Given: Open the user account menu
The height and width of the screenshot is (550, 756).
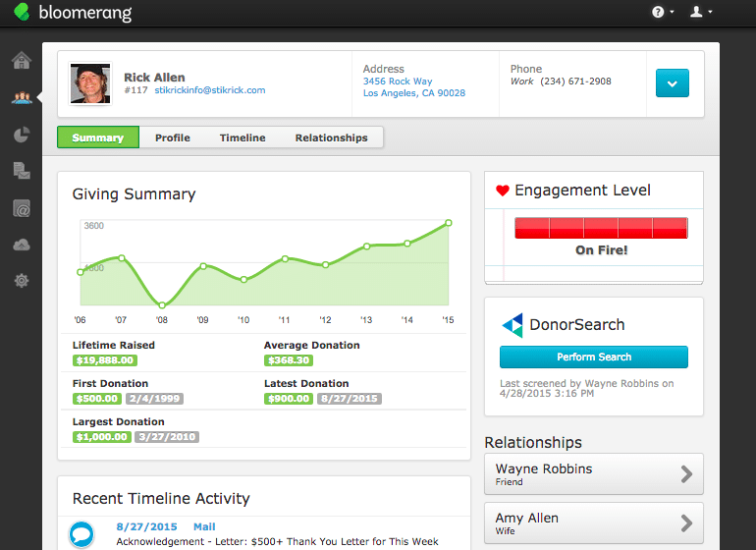Looking at the screenshot, I should pos(701,13).
